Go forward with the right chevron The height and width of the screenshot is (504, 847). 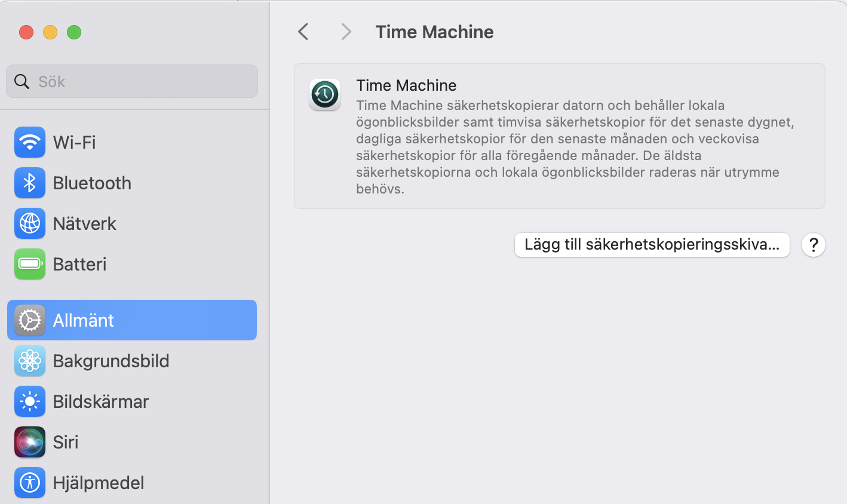(346, 32)
